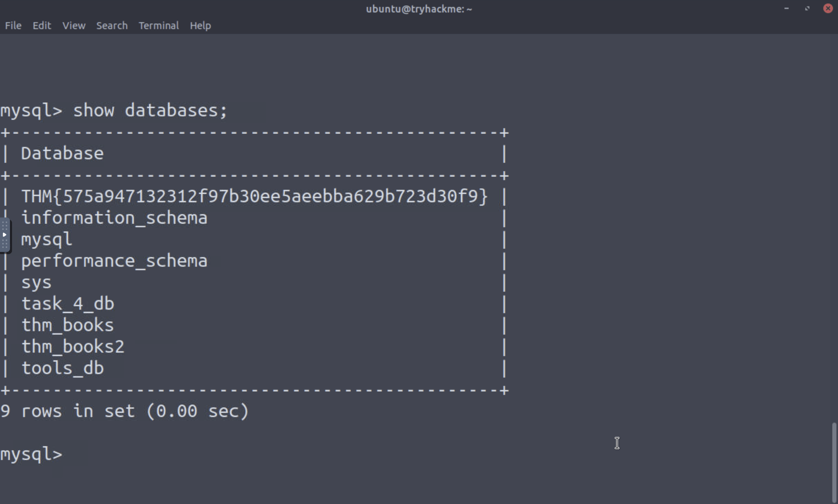Screen dimensions: 838x504
Task: Click the Database column header
Action: (x=62, y=154)
